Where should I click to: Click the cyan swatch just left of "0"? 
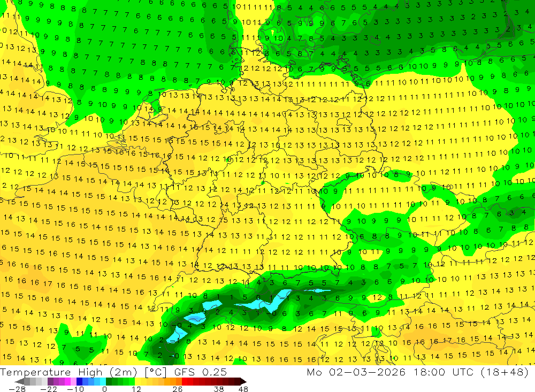coord(103,381)
